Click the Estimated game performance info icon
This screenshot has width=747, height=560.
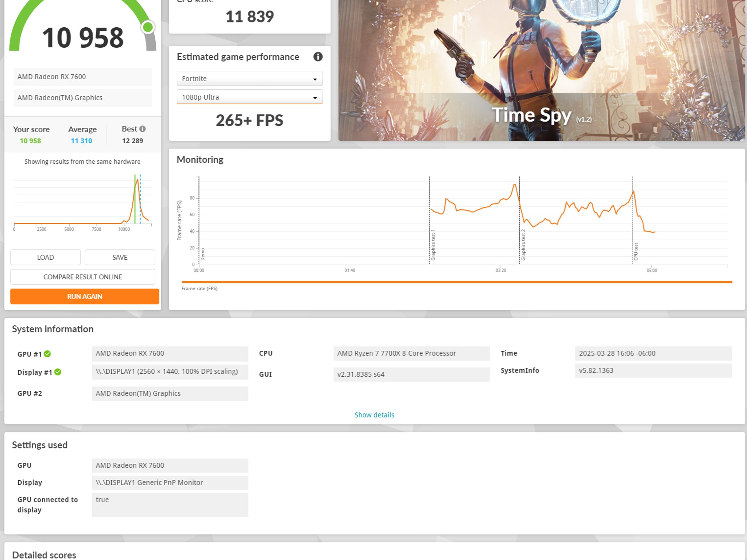318,57
